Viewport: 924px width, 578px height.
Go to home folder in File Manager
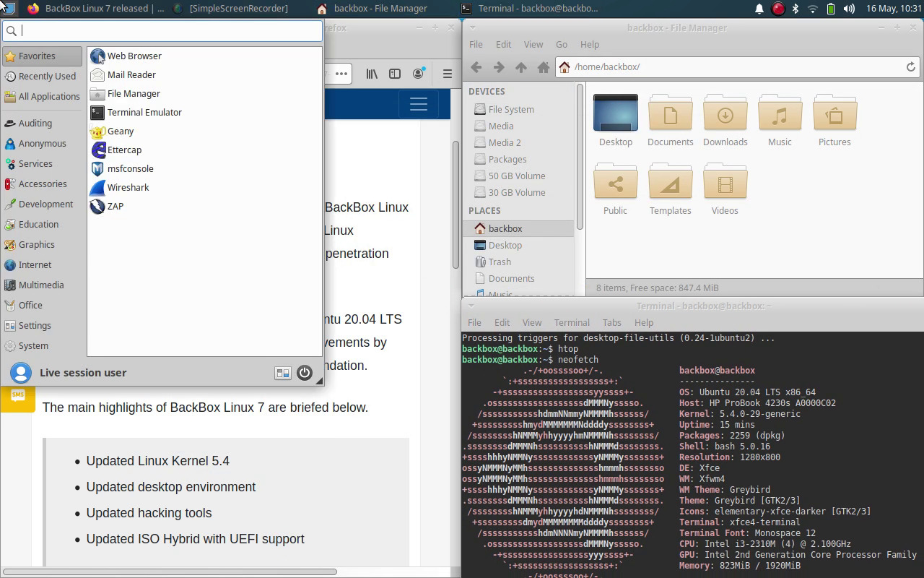point(544,66)
